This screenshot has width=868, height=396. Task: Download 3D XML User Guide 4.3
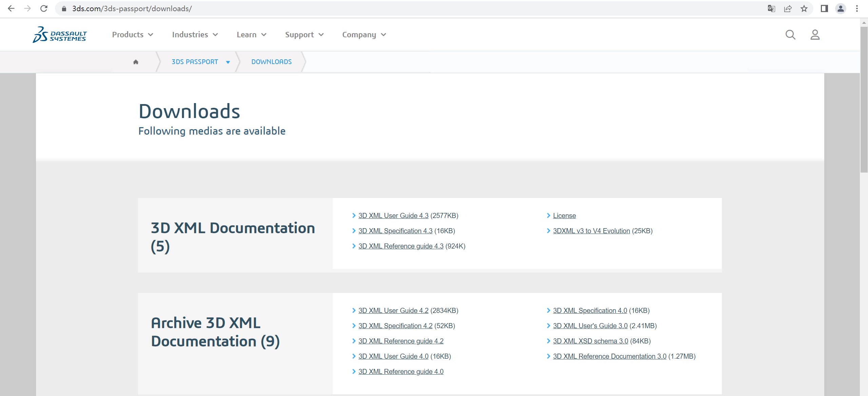point(393,216)
